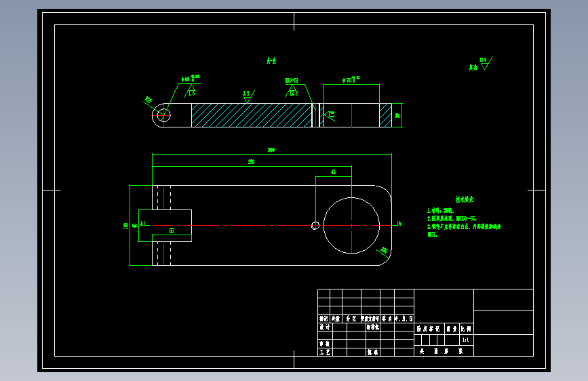Select technical requirement line 1 材料
This screenshot has height=381, width=588.
[x=440, y=211]
